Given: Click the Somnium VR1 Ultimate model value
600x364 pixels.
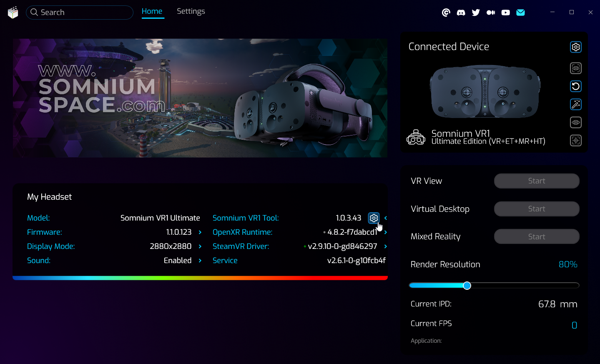Looking at the screenshot, I should point(160,218).
